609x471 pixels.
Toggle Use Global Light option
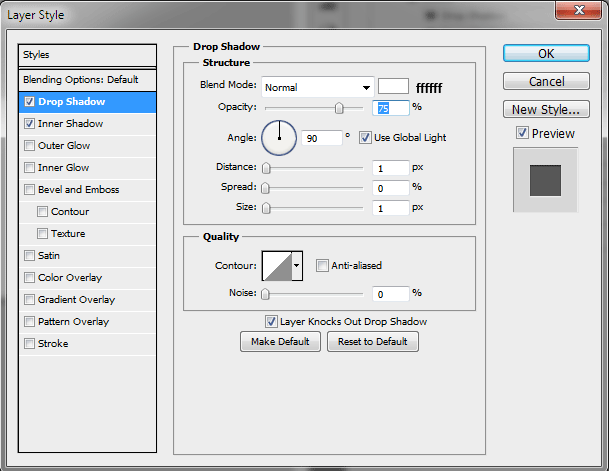[365, 137]
